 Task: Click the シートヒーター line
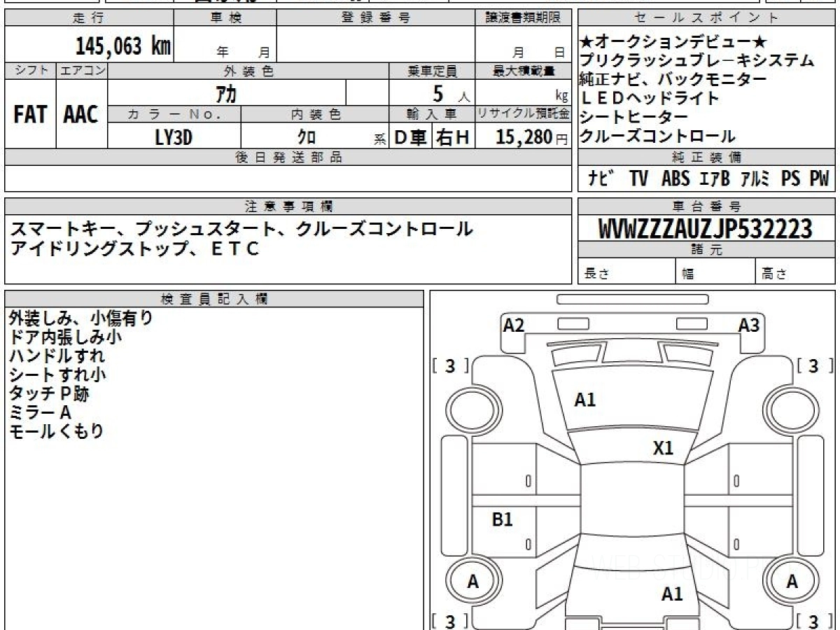[633, 118]
